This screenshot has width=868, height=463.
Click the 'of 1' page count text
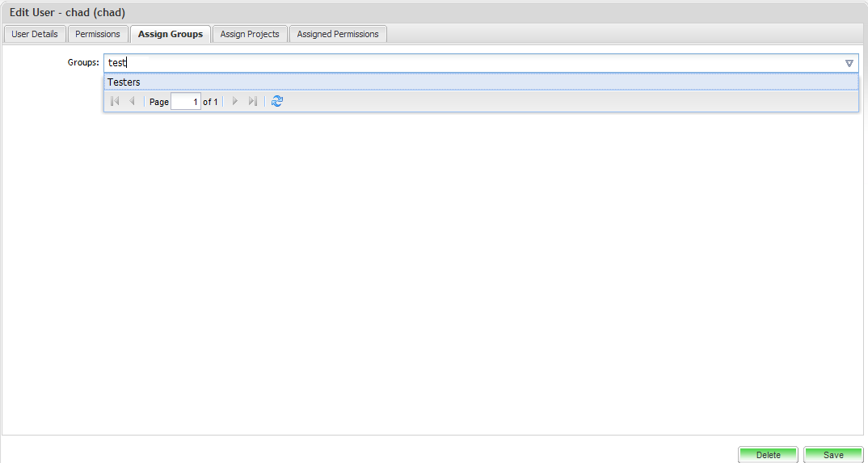coord(210,102)
